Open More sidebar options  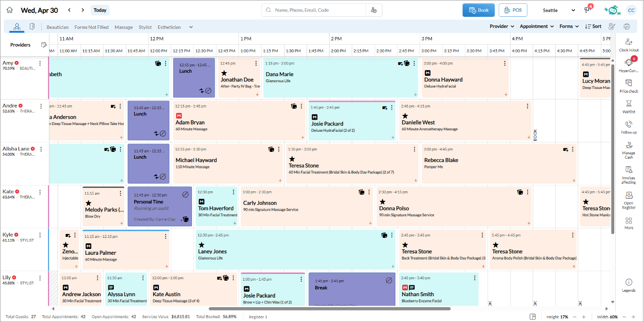(629, 223)
